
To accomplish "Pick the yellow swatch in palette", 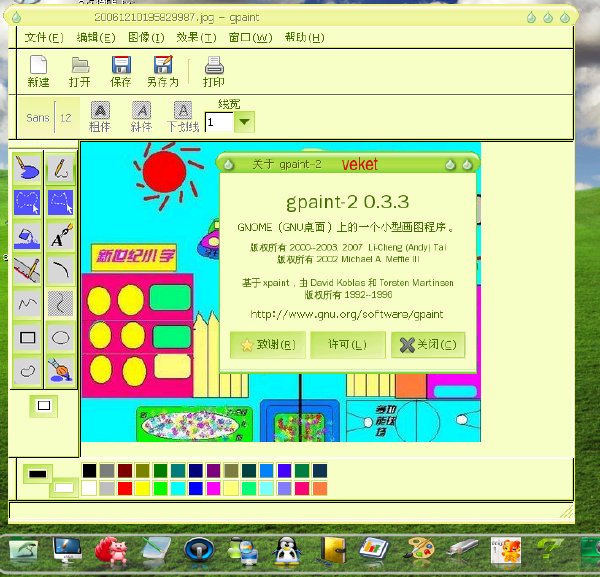I will pyautogui.click(x=142, y=489).
